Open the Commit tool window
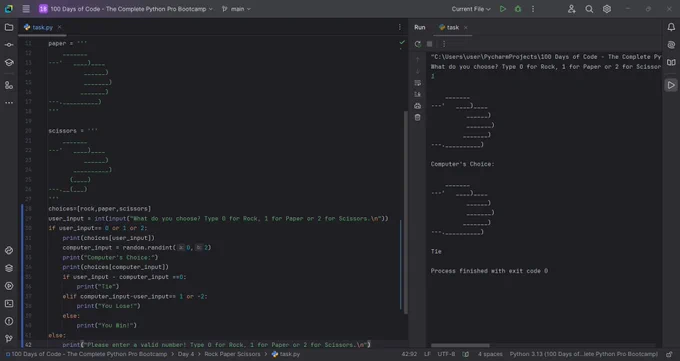Viewport: 680px width, 361px height. coord(9,45)
